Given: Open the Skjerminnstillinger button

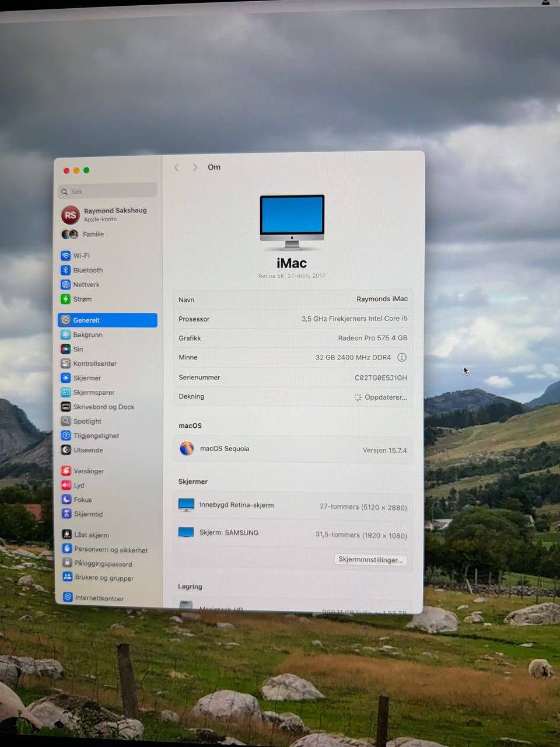Looking at the screenshot, I should [371, 559].
